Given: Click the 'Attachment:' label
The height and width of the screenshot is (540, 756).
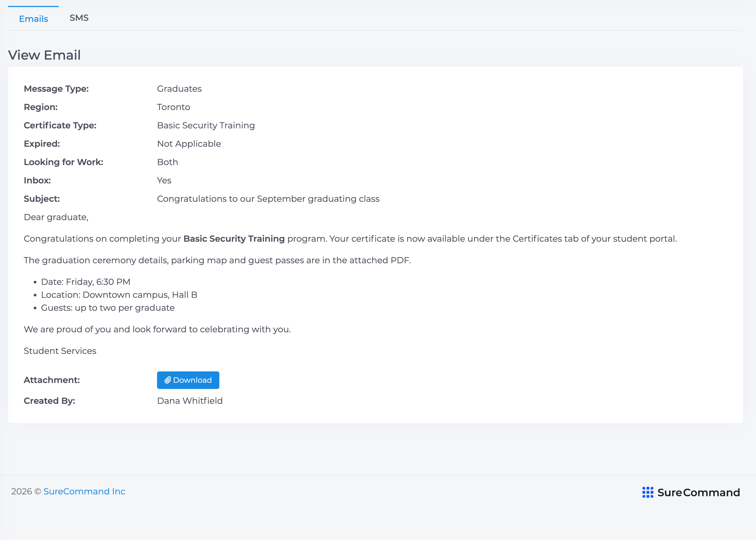Looking at the screenshot, I should tap(52, 380).
